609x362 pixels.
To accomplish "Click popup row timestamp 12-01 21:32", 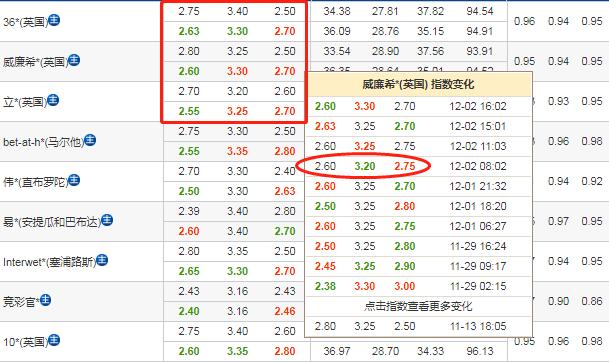I will [478, 186].
